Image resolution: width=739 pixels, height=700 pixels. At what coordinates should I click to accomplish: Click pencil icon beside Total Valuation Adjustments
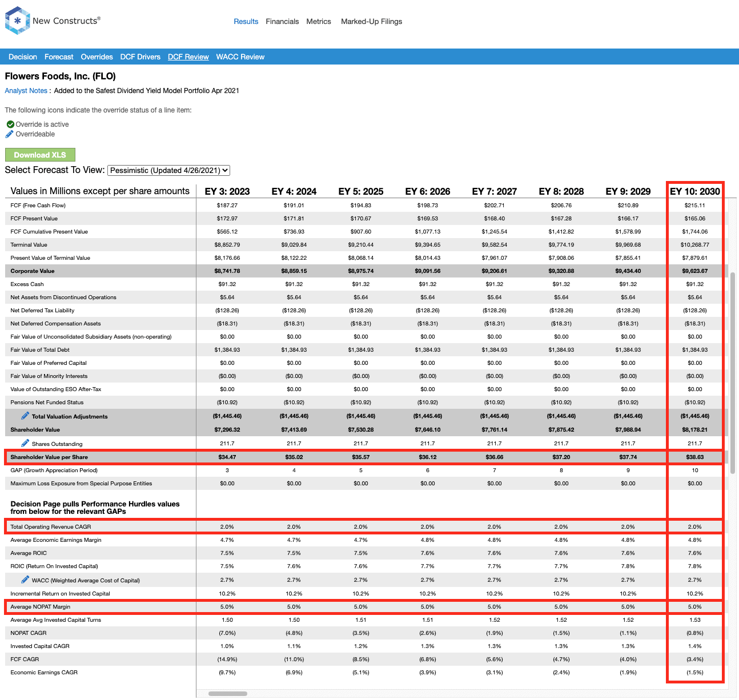tap(25, 416)
